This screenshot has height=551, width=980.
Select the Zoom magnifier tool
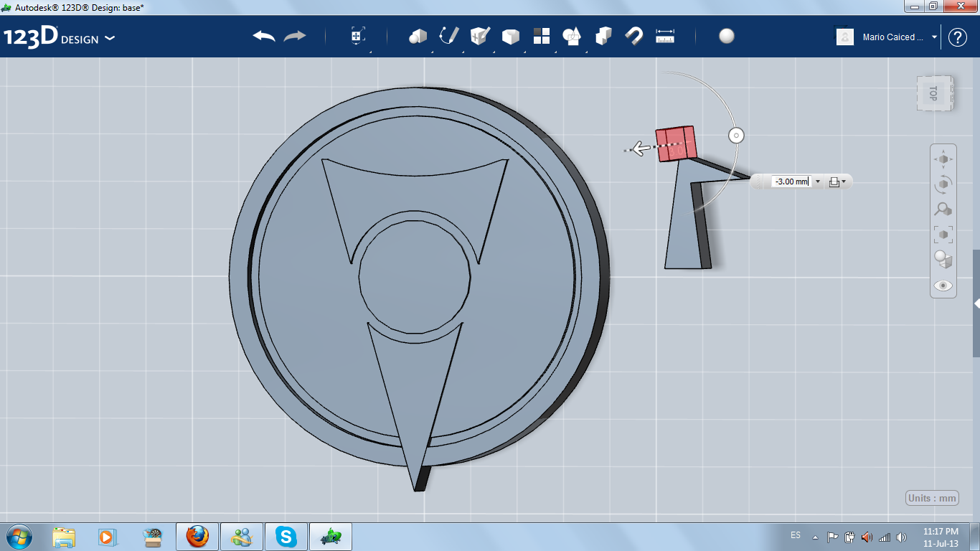tap(943, 209)
